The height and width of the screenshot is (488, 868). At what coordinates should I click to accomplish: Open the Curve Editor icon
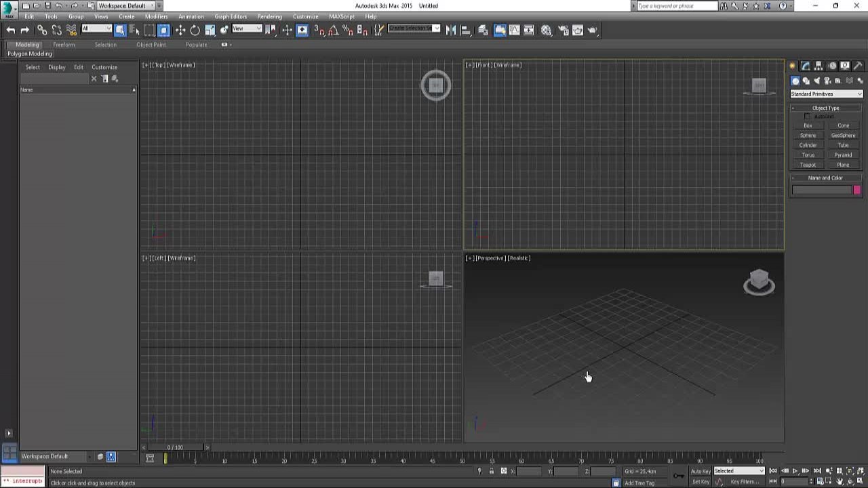tap(514, 30)
